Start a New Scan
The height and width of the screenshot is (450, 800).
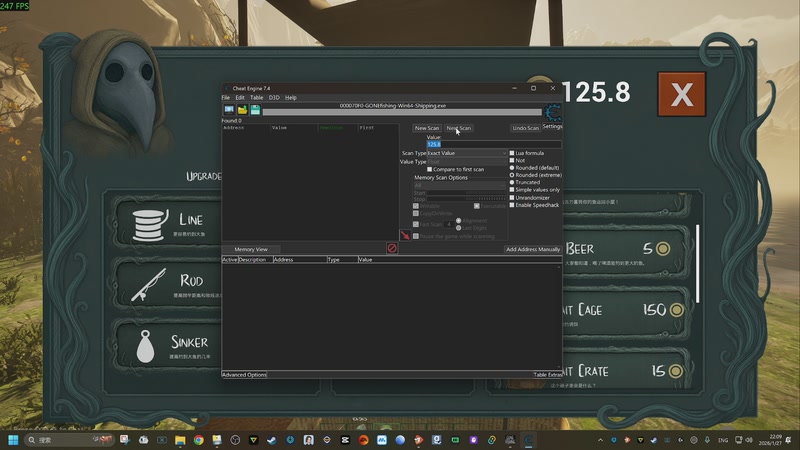click(427, 128)
